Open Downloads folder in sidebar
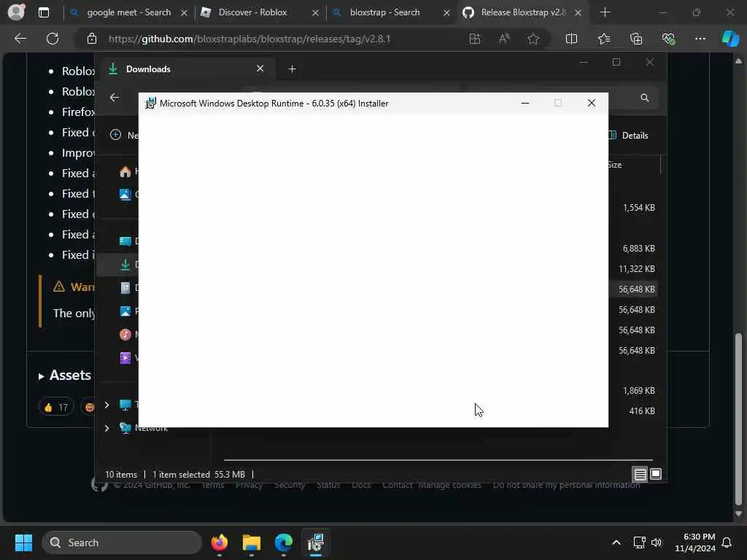The image size is (747, 560). click(x=125, y=264)
